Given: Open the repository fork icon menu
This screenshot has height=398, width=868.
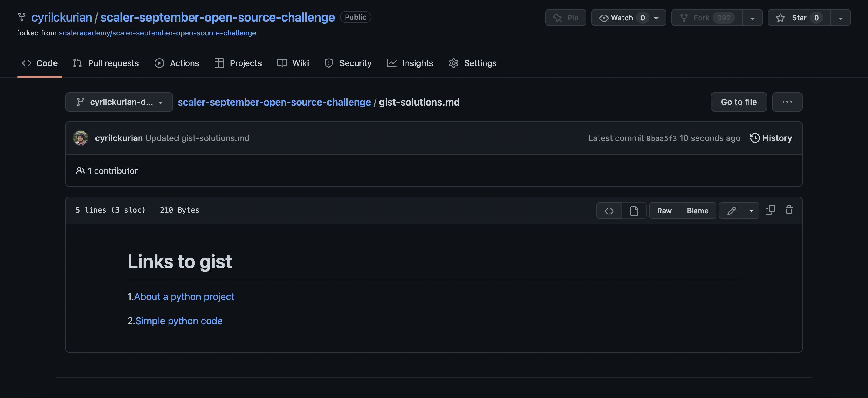Looking at the screenshot, I should point(753,18).
